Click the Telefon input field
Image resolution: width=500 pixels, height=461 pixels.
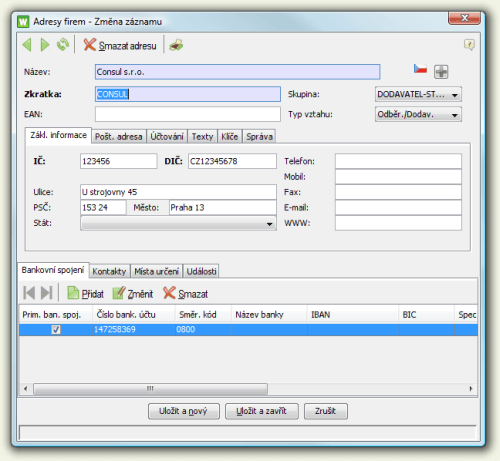[x=398, y=161]
